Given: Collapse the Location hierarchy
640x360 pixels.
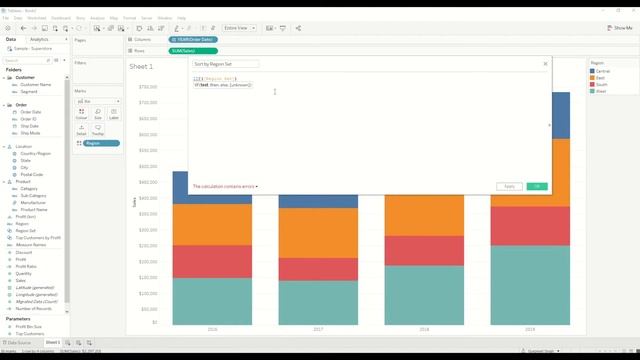Looking at the screenshot, I should pos(4,147).
